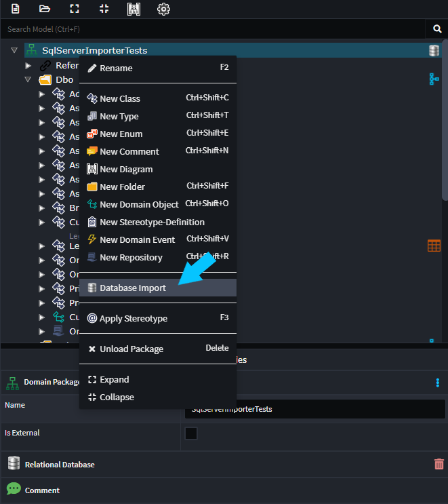Expand the Br class node

(42, 208)
